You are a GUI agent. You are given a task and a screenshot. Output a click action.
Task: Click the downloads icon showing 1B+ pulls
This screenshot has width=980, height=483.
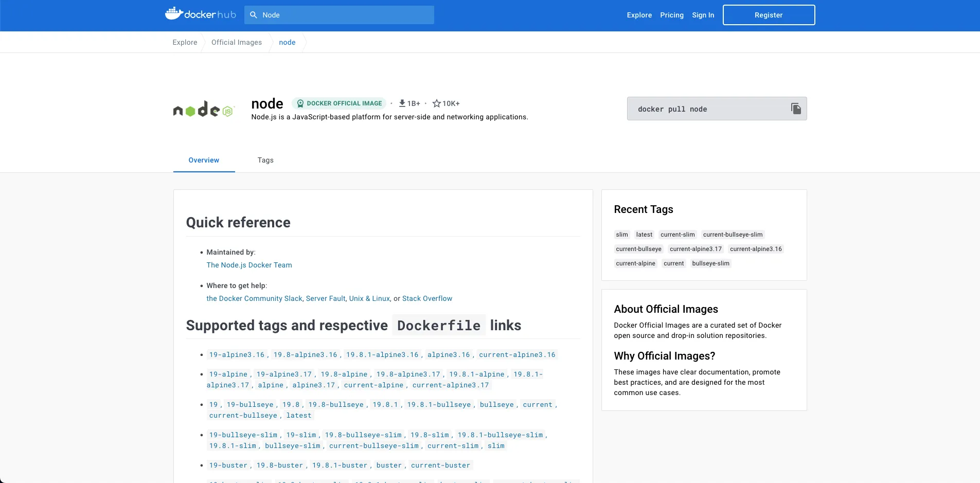click(402, 103)
